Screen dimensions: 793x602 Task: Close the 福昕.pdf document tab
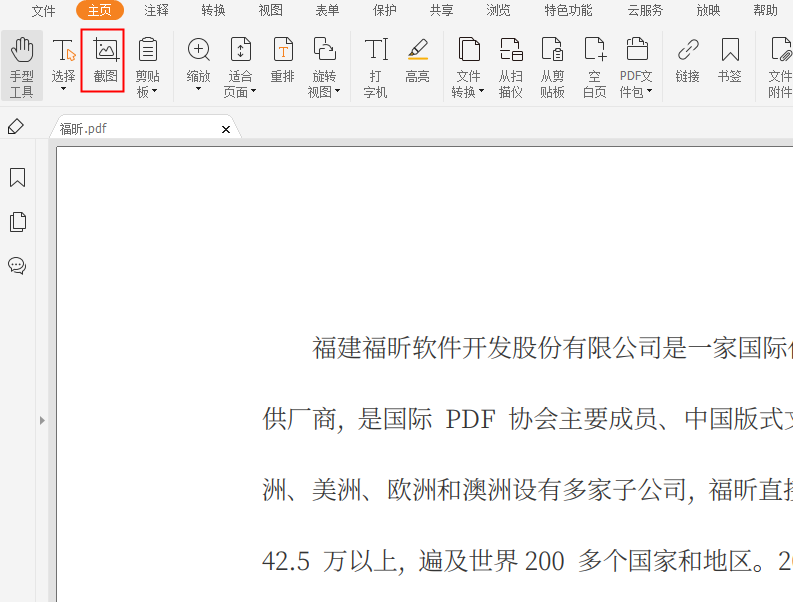pyautogui.click(x=226, y=130)
